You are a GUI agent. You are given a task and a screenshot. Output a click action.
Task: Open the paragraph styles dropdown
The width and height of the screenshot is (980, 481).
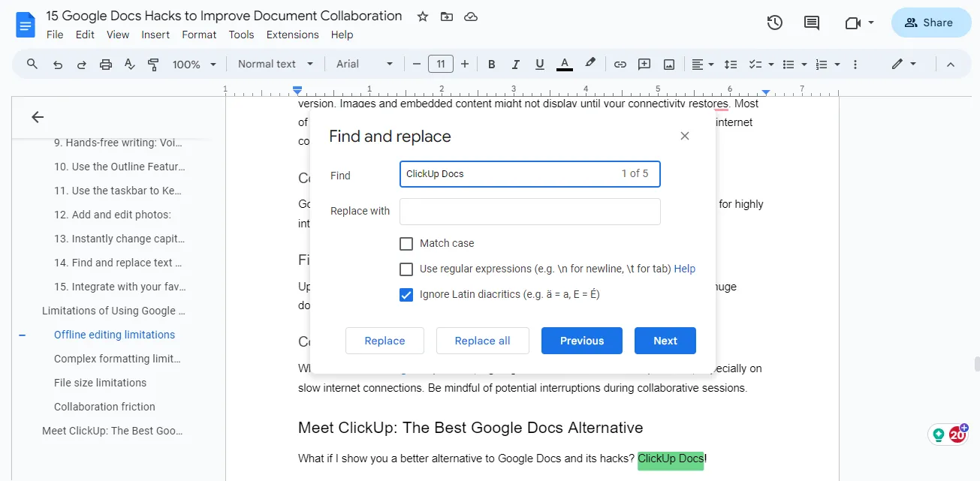pos(273,64)
